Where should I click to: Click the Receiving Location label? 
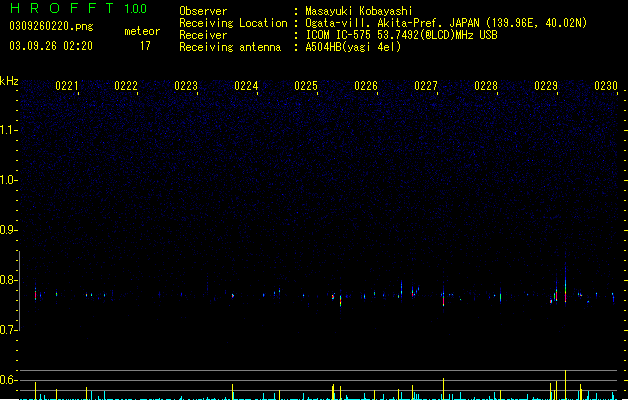click(x=233, y=23)
